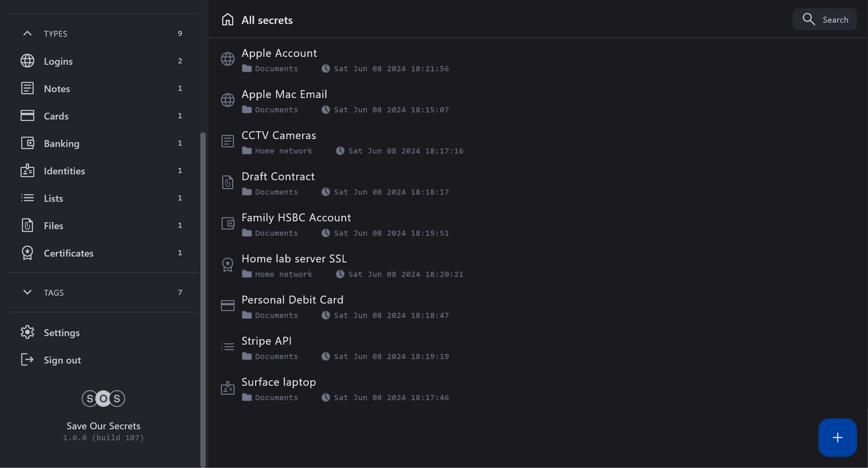Collapse the Types section chevron

coord(27,34)
